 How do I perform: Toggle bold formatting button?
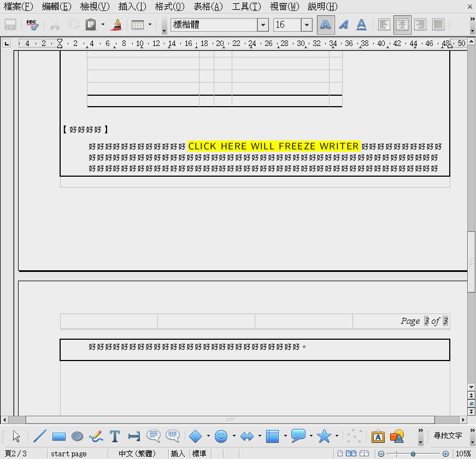click(326, 25)
